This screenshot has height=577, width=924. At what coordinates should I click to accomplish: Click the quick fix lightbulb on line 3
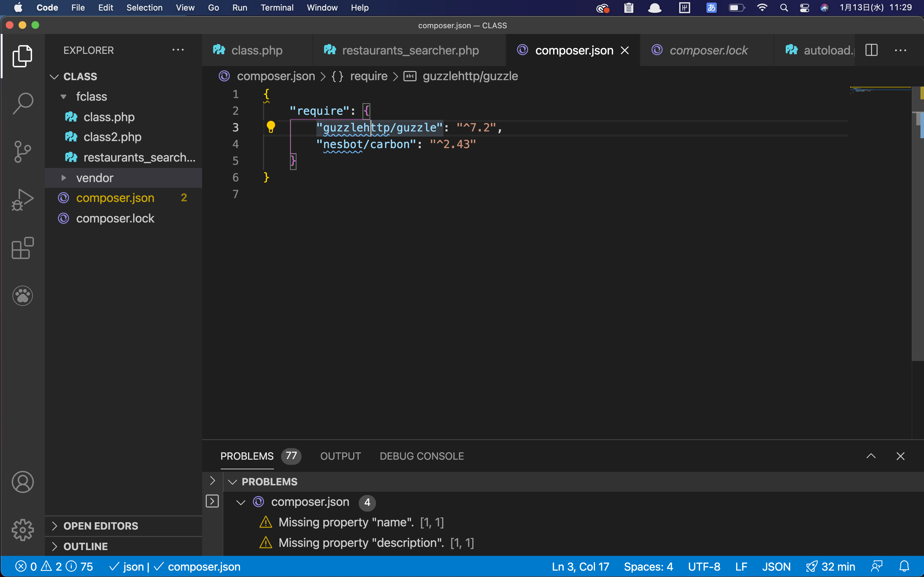[x=271, y=127]
